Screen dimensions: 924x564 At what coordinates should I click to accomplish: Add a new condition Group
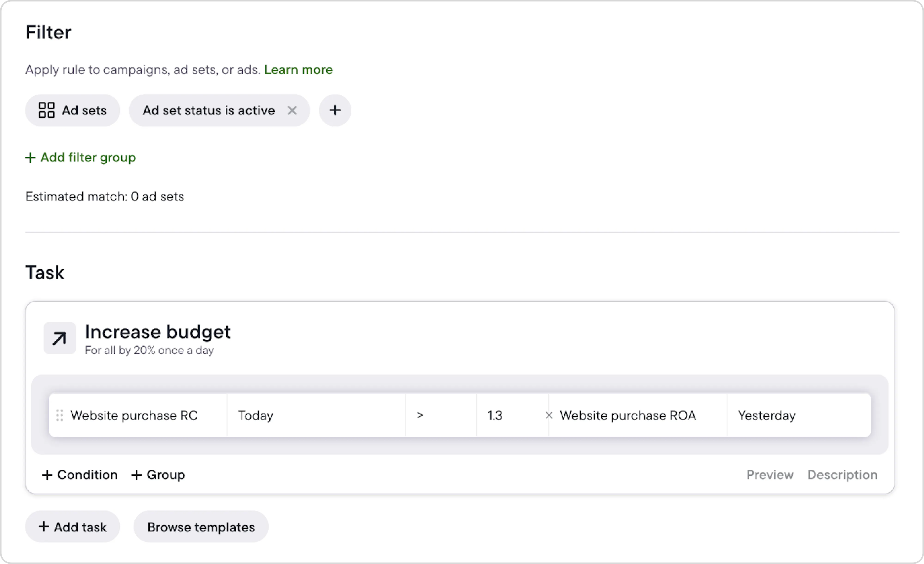pyautogui.click(x=158, y=475)
